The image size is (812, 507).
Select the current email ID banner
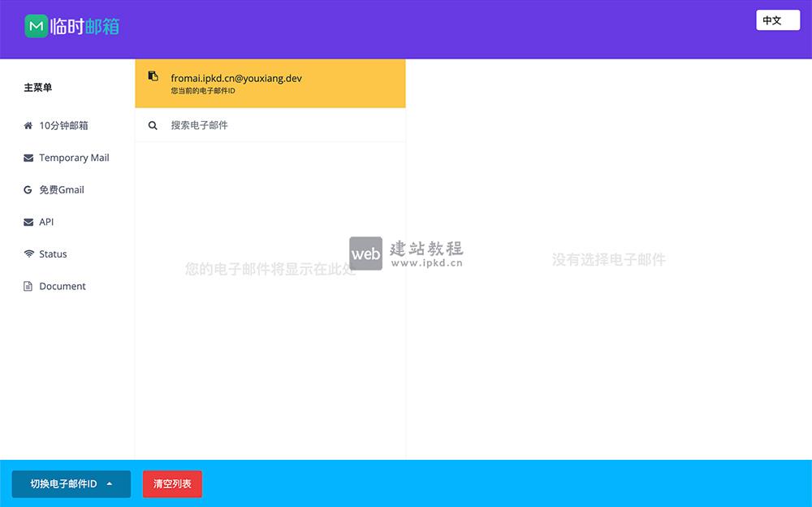pyautogui.click(x=270, y=83)
